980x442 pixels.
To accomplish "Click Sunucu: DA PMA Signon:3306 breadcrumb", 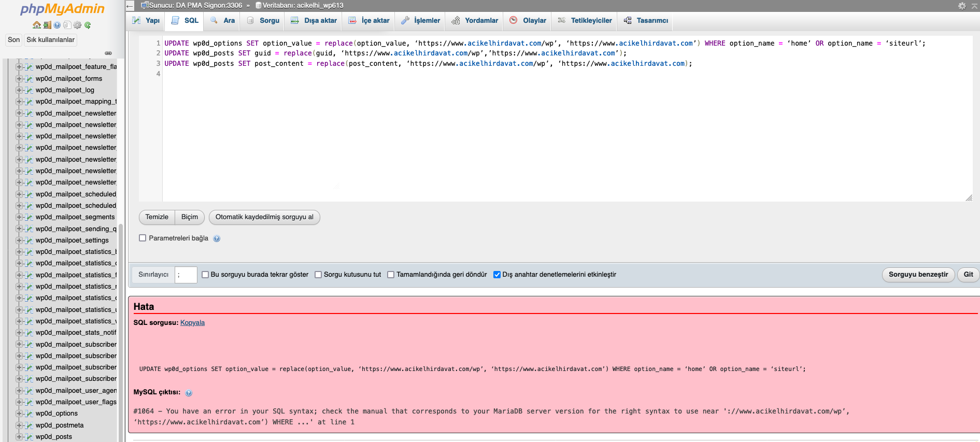I will pyautogui.click(x=195, y=6).
